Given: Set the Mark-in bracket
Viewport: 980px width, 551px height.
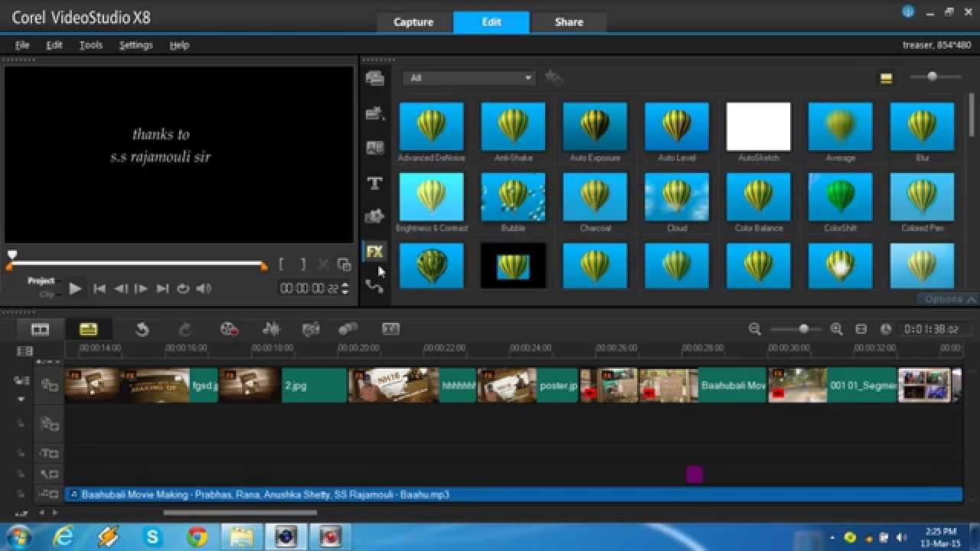Looking at the screenshot, I should (x=282, y=265).
